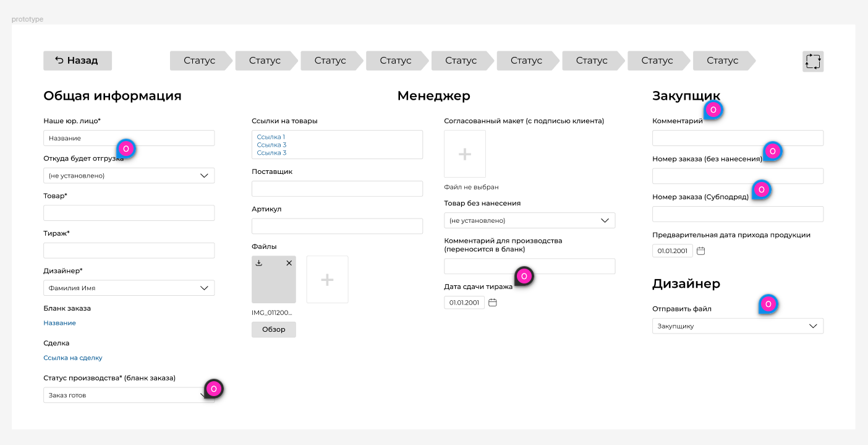Open the Ссылка 1 product link

271,137
